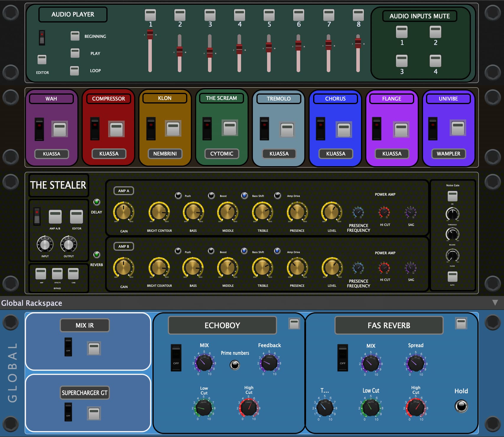Click channel 1 button above the fader

tap(150, 15)
